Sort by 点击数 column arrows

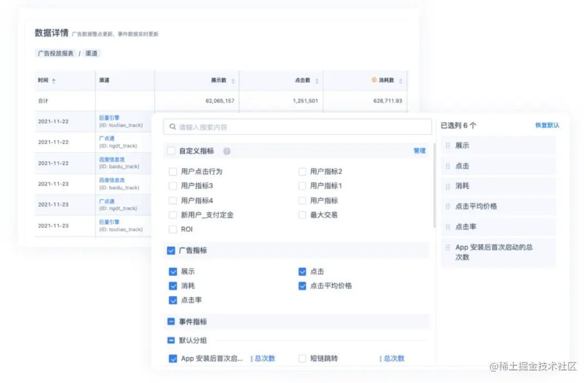pos(317,81)
